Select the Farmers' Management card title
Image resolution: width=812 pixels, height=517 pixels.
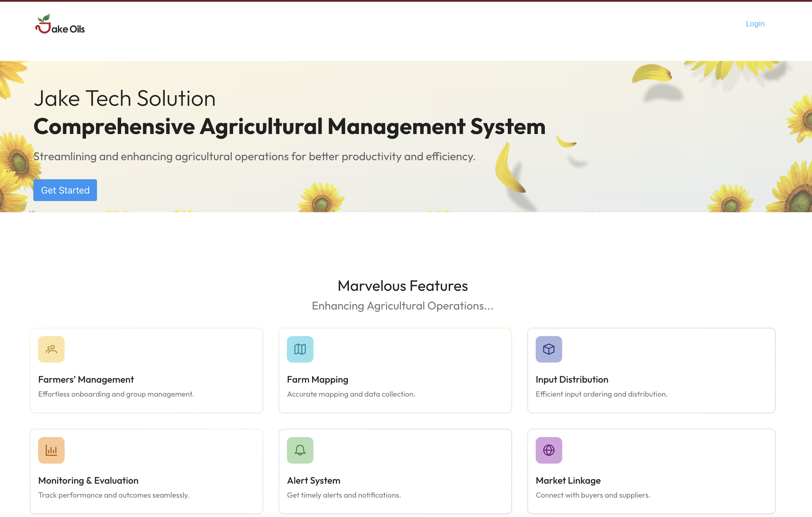point(86,380)
